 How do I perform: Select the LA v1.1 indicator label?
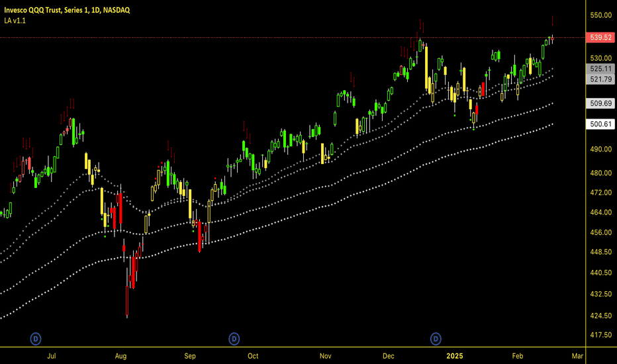pos(15,21)
